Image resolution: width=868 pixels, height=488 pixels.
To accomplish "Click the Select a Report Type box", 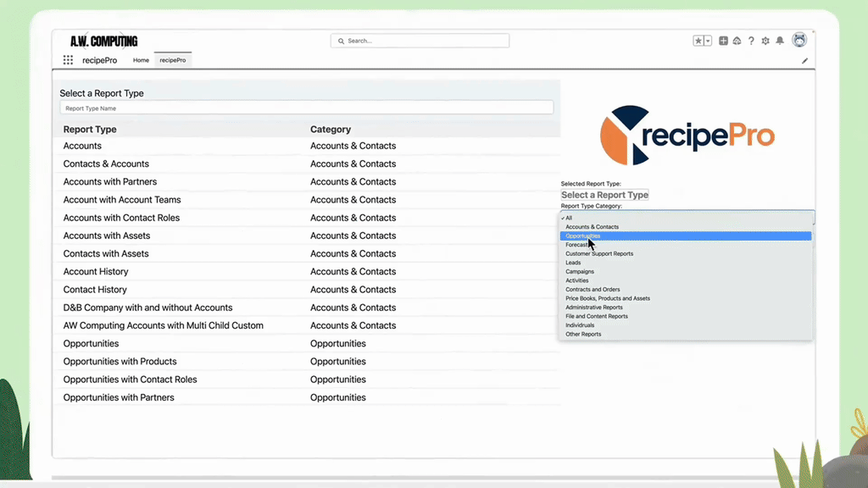I will [604, 195].
